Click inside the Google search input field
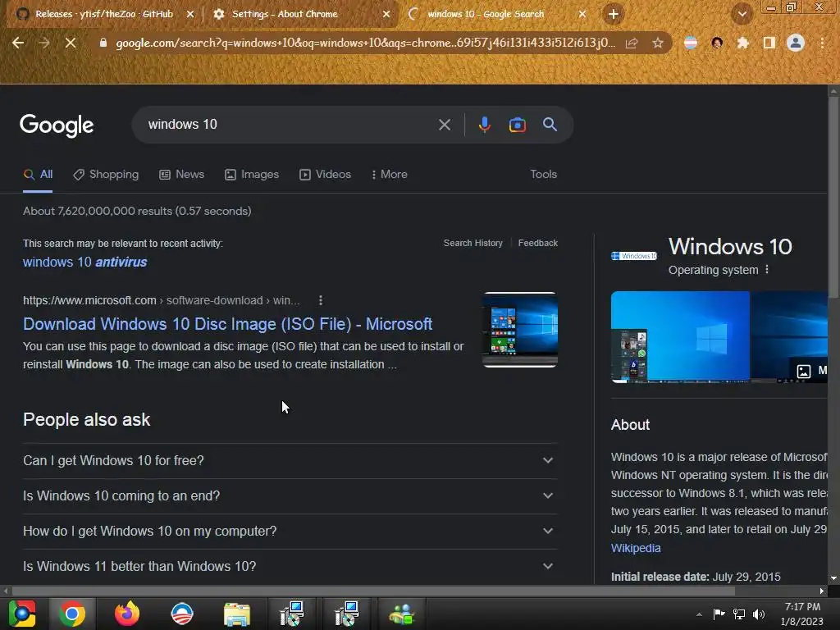Screen dimensions: 840x630 click(x=290, y=125)
